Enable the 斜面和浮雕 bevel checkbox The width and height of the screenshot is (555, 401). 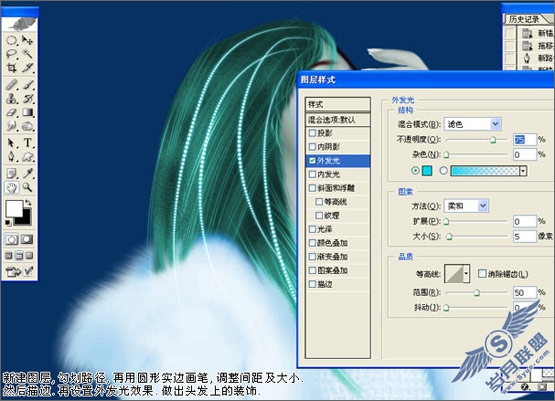(312, 188)
